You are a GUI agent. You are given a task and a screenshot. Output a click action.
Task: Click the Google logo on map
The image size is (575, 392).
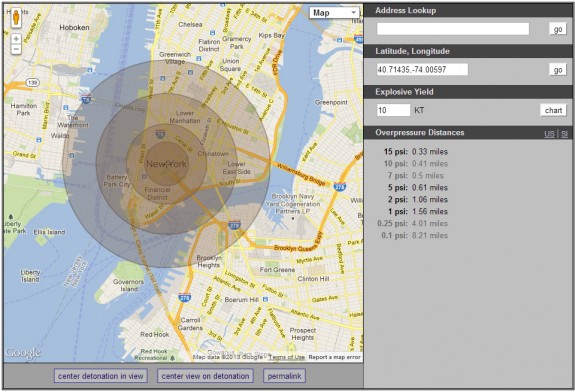point(22,352)
